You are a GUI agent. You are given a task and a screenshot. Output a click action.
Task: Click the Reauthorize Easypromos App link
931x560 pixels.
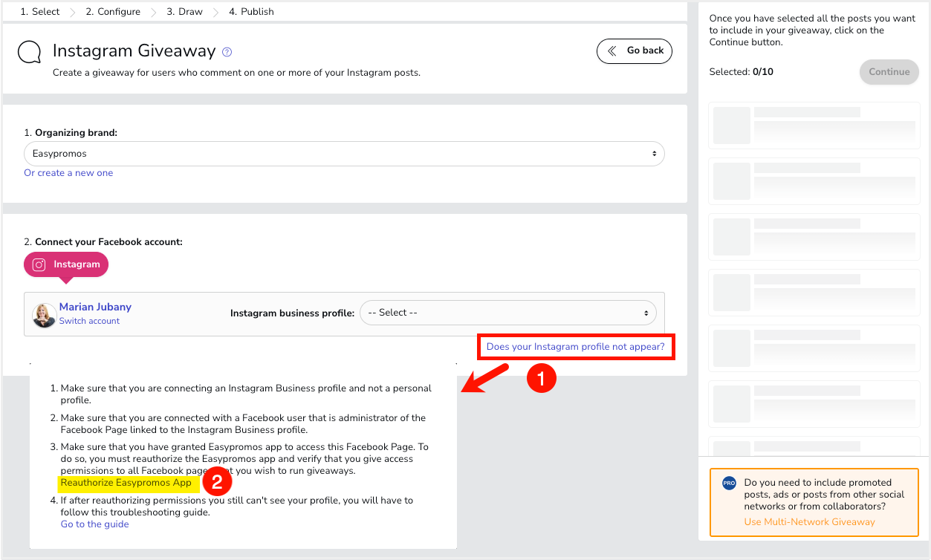click(x=126, y=483)
